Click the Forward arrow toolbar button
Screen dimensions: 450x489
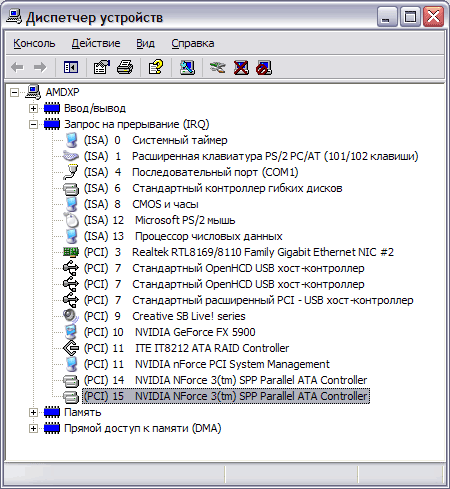click(x=40, y=67)
